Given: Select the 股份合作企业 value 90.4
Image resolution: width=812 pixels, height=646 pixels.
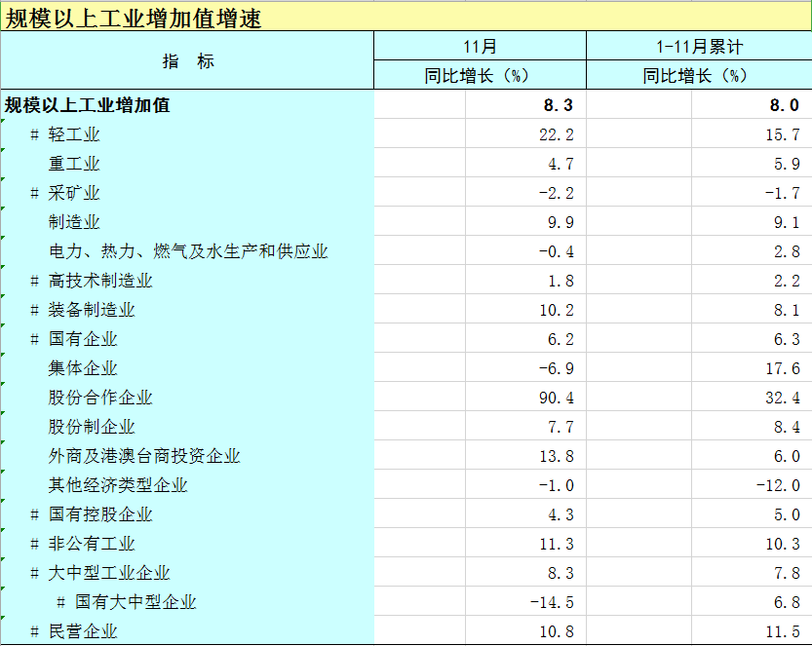Looking at the screenshot, I should click(x=557, y=398).
